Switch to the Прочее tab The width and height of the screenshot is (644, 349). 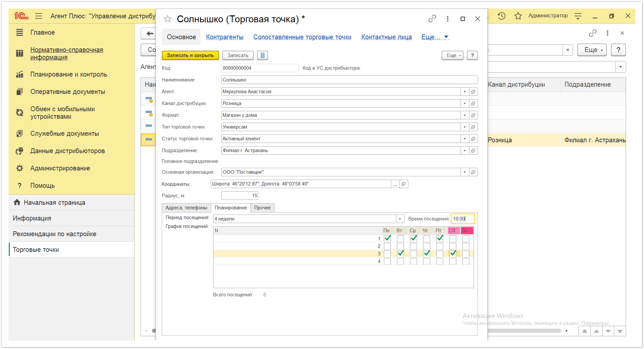point(263,208)
